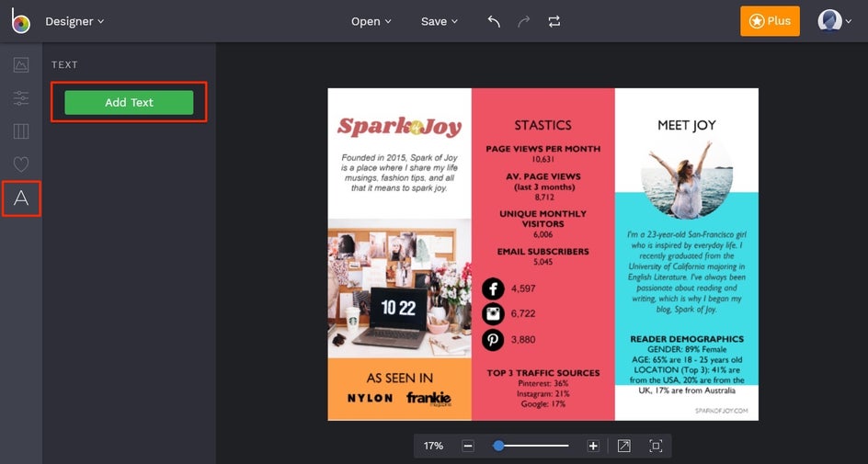Select the UNIQUE MONTHLY VISITORS text
This screenshot has width=868, height=464.
tap(543, 219)
